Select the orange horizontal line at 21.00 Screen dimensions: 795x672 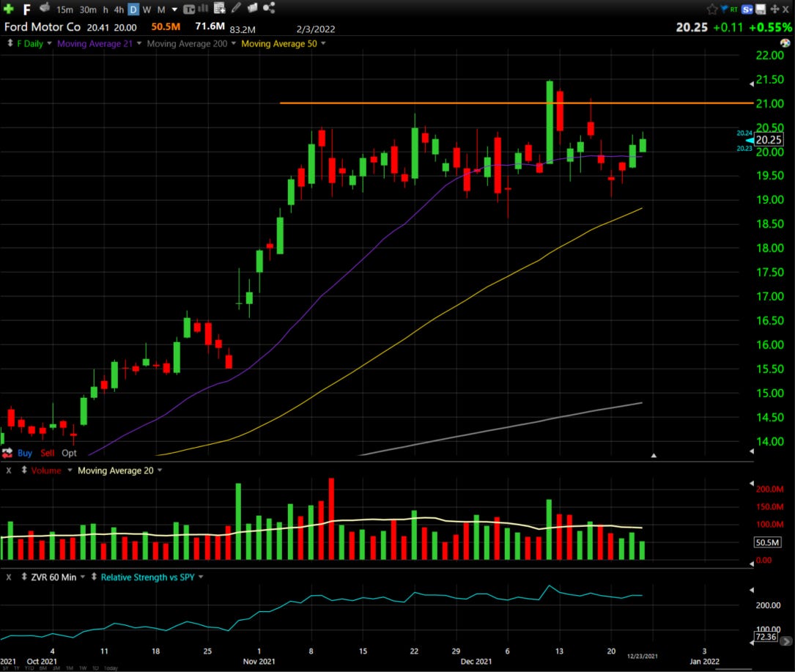516,103
